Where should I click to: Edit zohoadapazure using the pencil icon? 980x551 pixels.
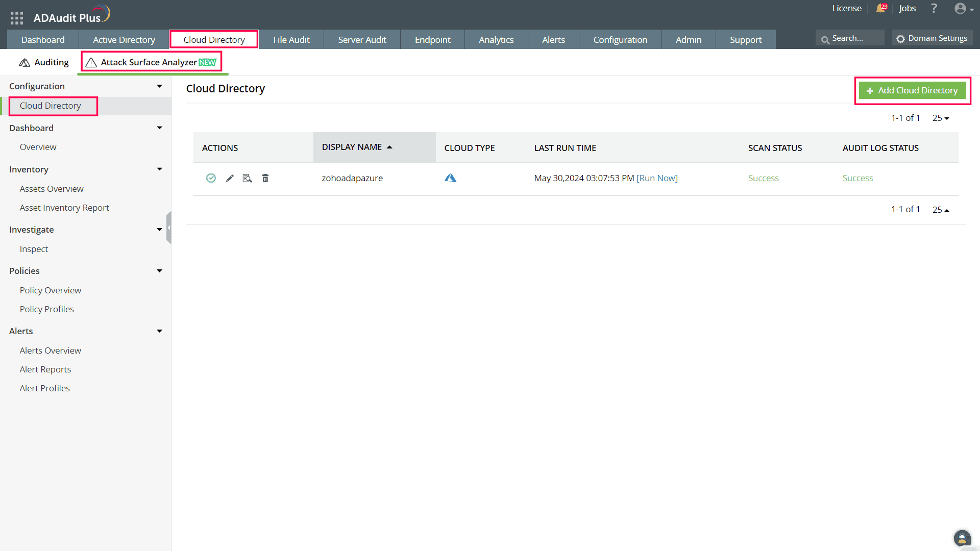point(230,178)
